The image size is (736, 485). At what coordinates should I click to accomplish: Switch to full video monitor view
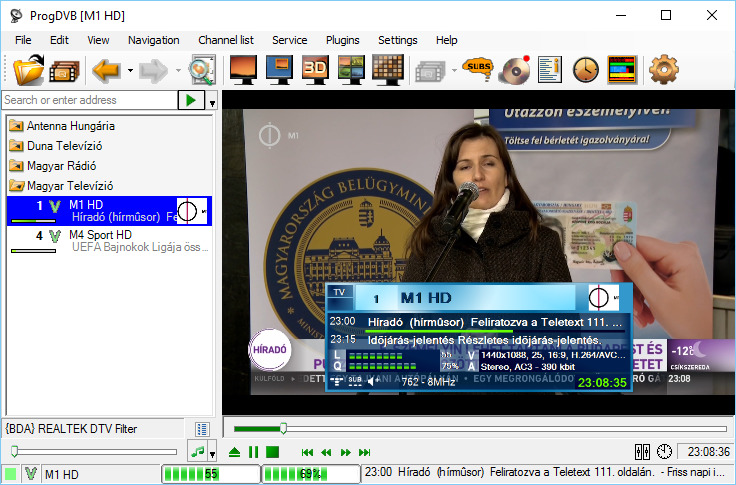(x=243, y=69)
